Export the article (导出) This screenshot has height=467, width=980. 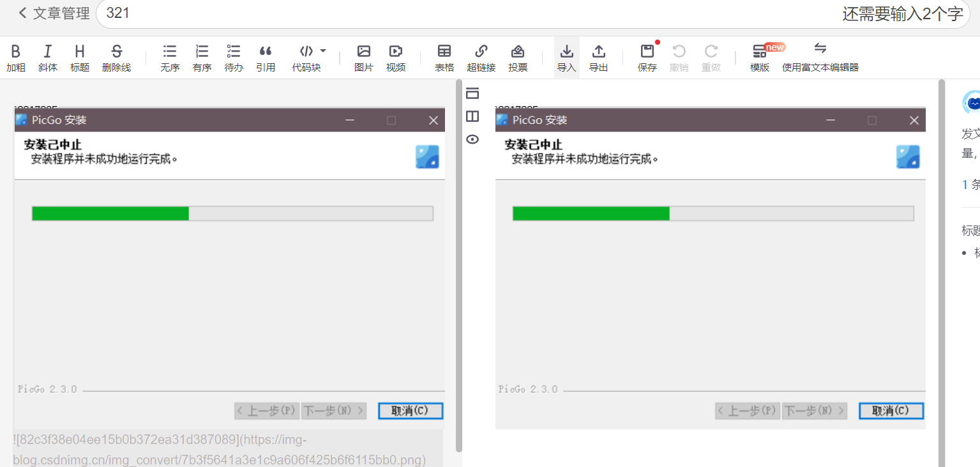pos(598,58)
